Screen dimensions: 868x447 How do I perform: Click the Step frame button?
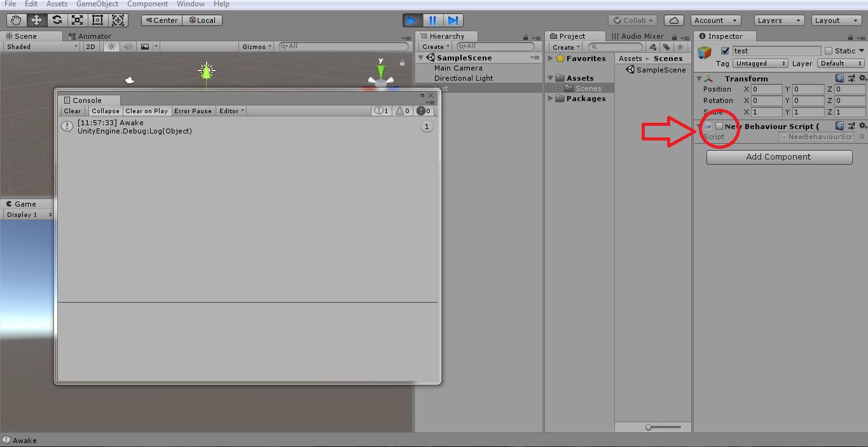point(453,20)
